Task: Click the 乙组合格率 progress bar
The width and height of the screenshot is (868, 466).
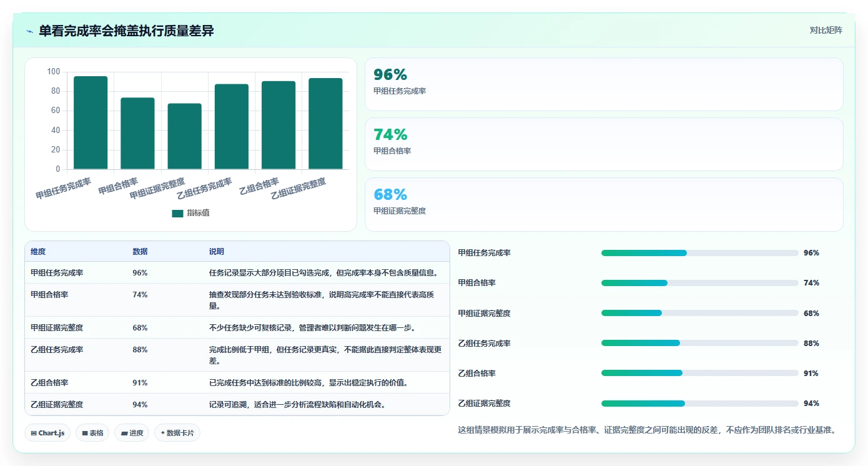Action: [699, 373]
